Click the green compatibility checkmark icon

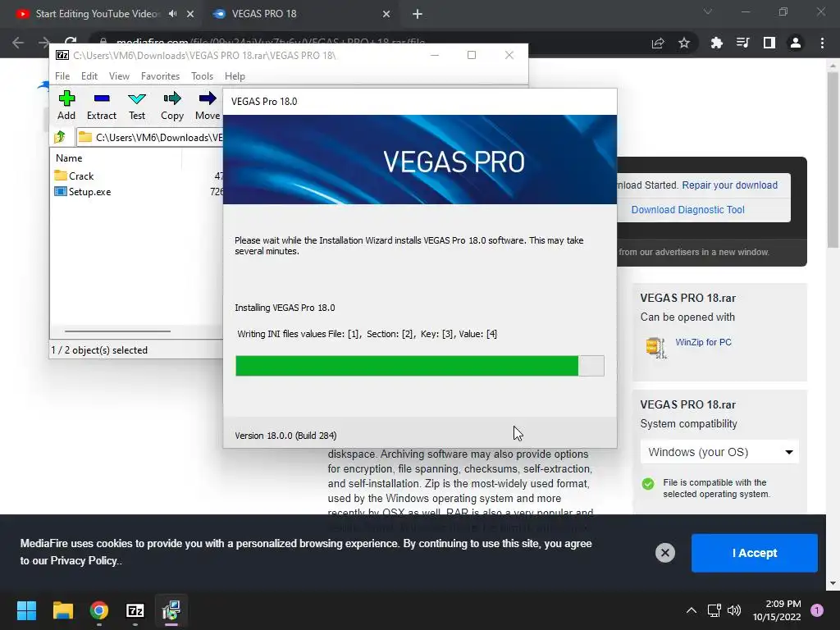pyautogui.click(x=648, y=484)
